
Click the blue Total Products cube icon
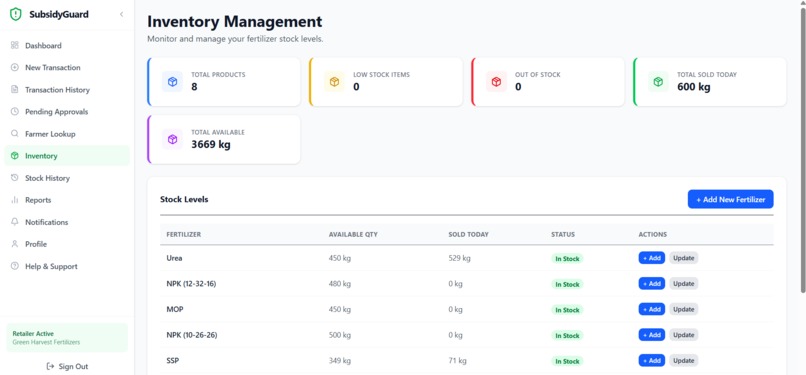[x=172, y=82]
